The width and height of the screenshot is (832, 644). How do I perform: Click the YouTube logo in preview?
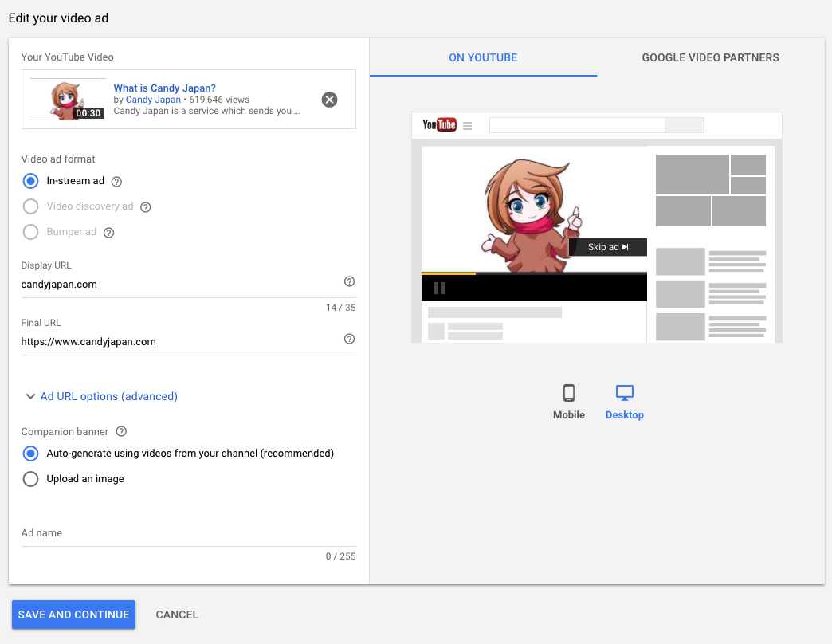click(x=439, y=124)
